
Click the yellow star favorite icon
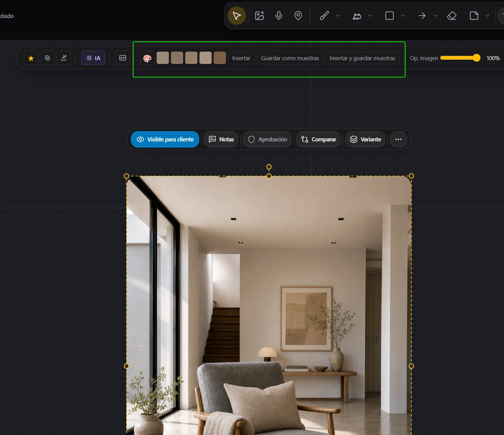click(x=31, y=58)
